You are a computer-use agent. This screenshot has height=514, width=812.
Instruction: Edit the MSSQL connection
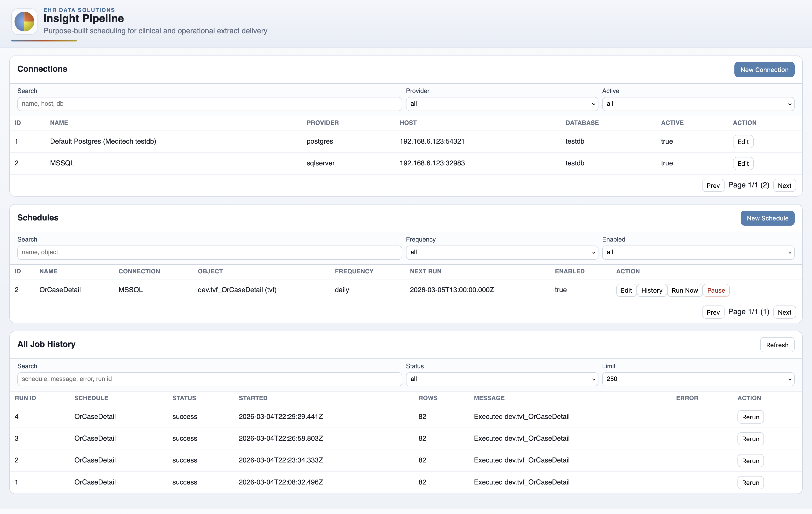click(x=743, y=163)
